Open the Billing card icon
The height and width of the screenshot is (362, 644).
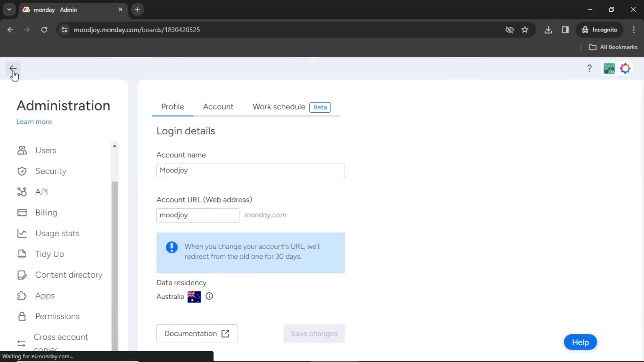click(x=22, y=213)
